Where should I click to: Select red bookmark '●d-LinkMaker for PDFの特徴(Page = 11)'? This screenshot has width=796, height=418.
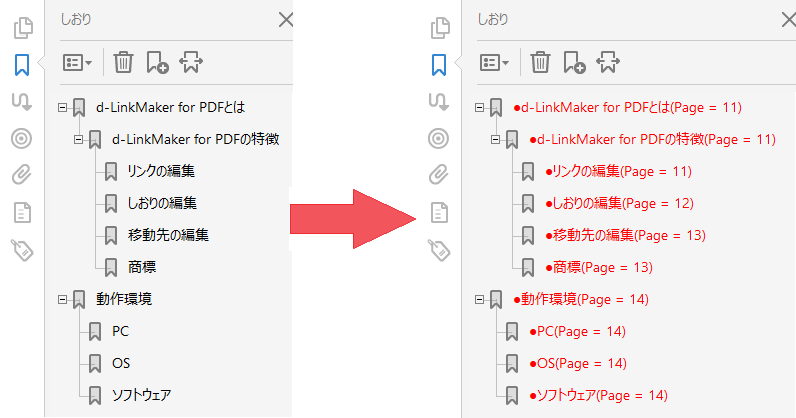click(652, 139)
